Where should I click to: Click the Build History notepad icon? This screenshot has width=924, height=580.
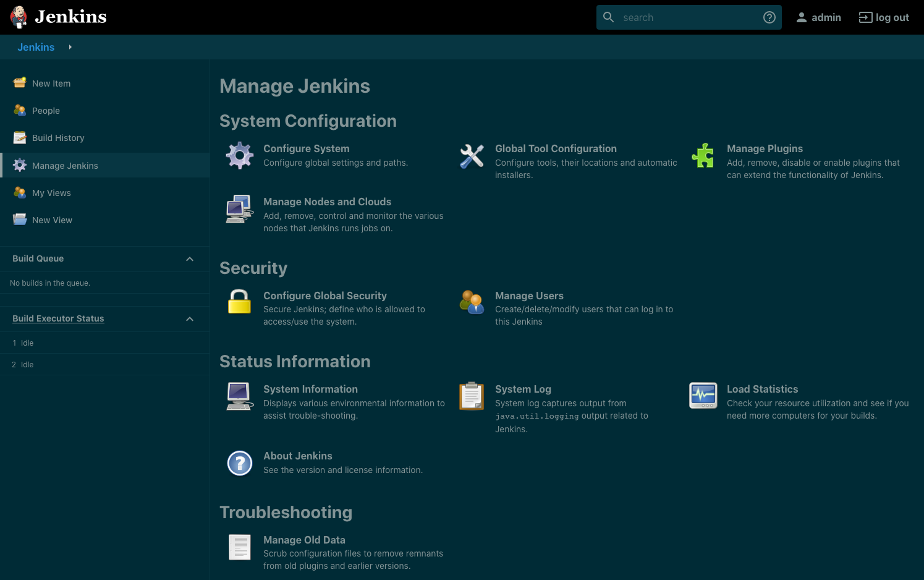point(20,137)
